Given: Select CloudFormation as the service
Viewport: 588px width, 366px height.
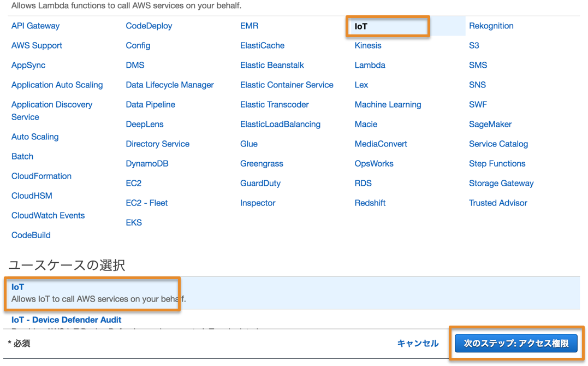Looking at the screenshot, I should pyautogui.click(x=41, y=176).
